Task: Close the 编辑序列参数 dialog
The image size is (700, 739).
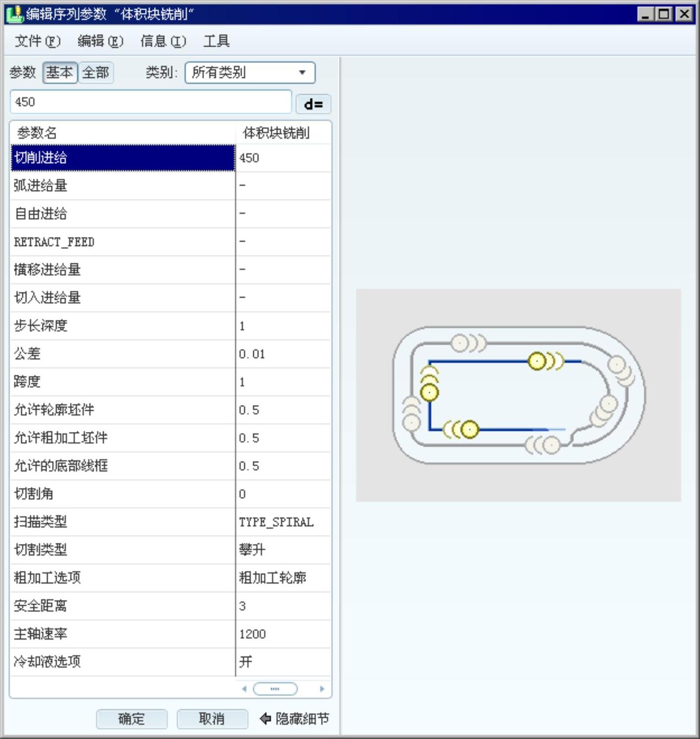Action: [684, 14]
